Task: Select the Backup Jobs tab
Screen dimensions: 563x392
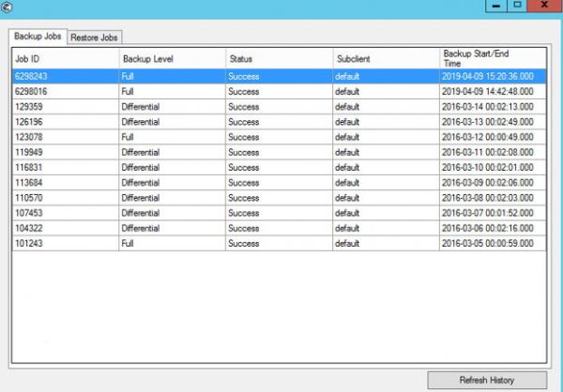Action: pyautogui.click(x=38, y=37)
